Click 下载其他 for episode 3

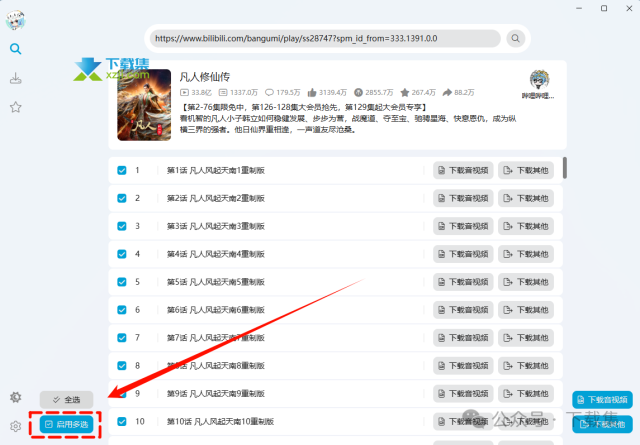tap(526, 226)
